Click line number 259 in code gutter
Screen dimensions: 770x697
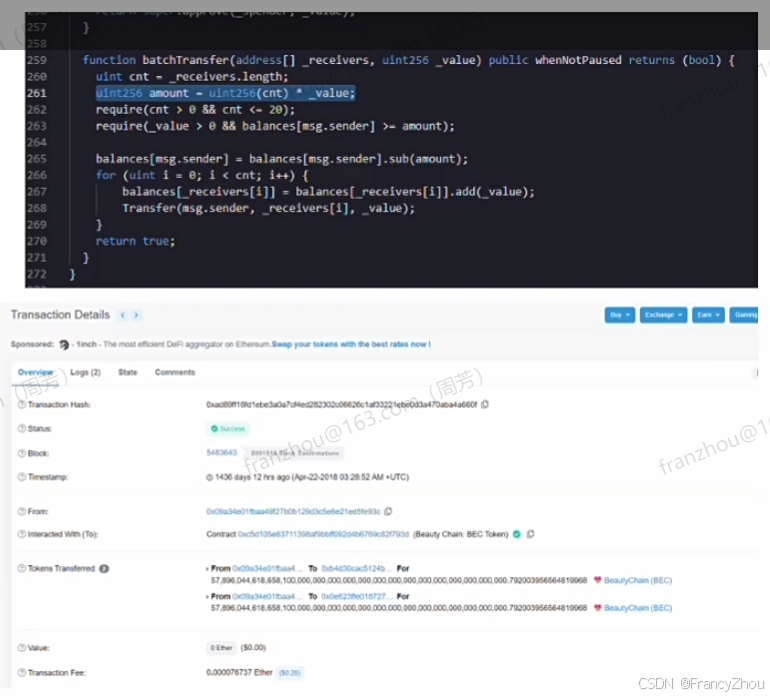[37, 60]
